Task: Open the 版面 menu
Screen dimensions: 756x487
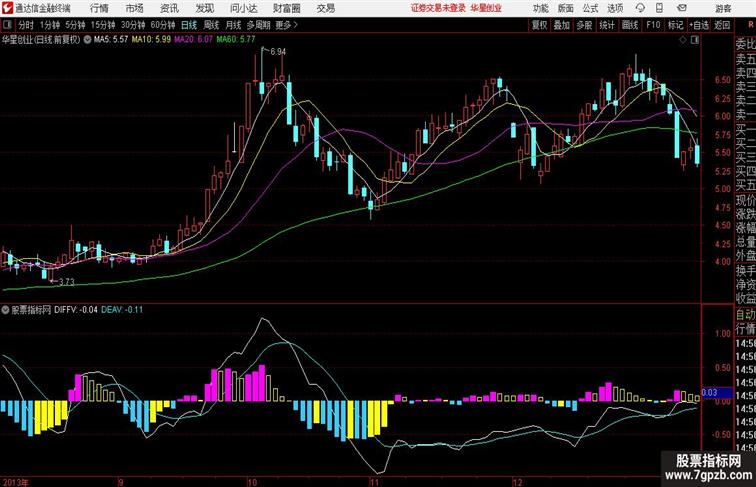Action: click(x=566, y=8)
